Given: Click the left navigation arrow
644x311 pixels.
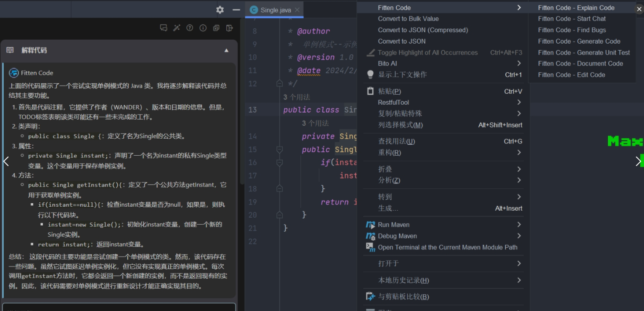Looking at the screenshot, I should tap(6, 161).
